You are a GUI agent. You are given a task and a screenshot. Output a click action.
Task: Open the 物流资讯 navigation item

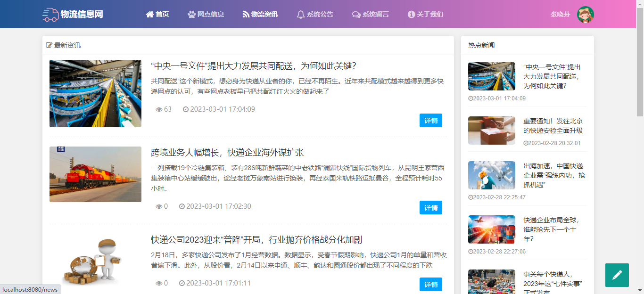(x=260, y=15)
